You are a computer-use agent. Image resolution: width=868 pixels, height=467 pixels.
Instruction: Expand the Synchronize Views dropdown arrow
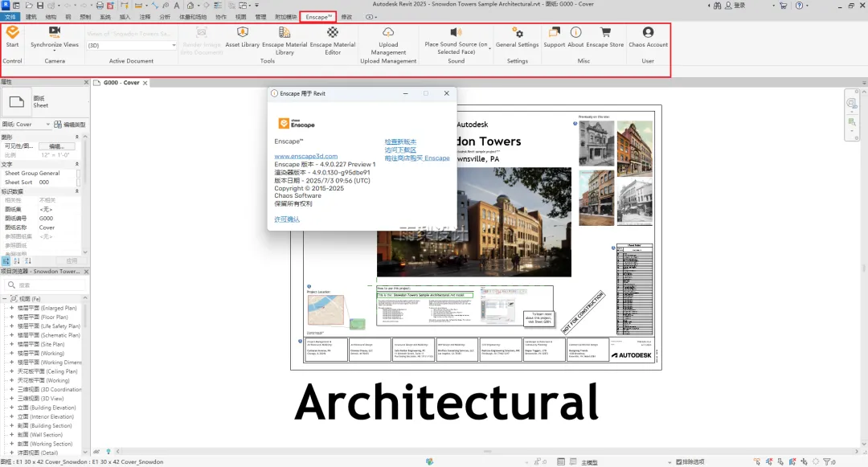coord(55,51)
